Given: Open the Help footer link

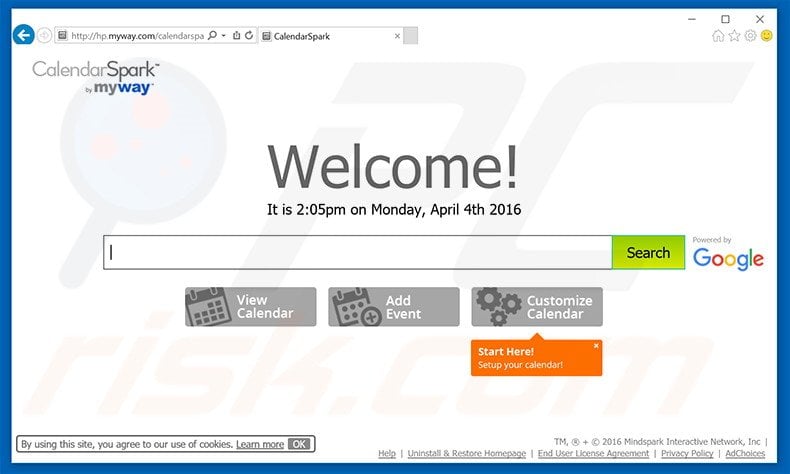Looking at the screenshot, I should point(387,453).
